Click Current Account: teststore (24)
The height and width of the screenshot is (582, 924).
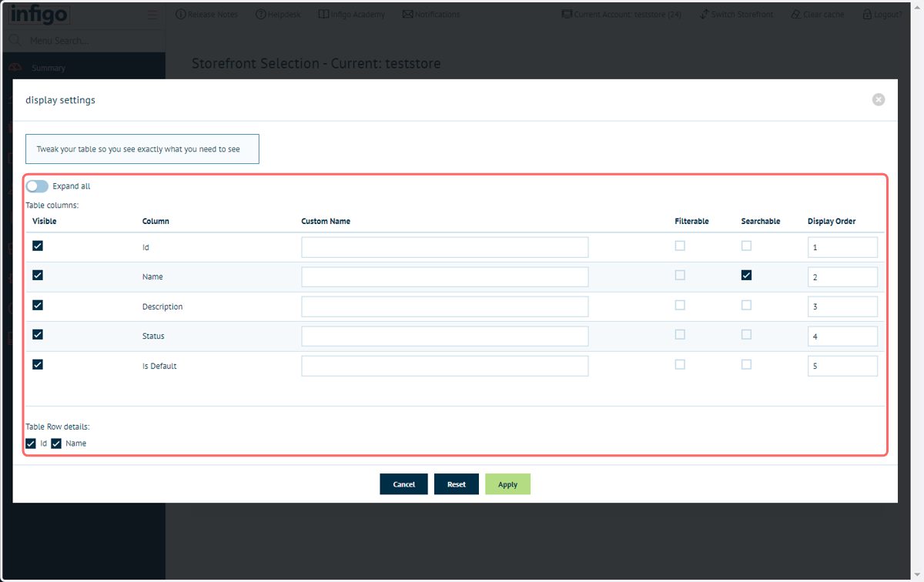coord(621,15)
